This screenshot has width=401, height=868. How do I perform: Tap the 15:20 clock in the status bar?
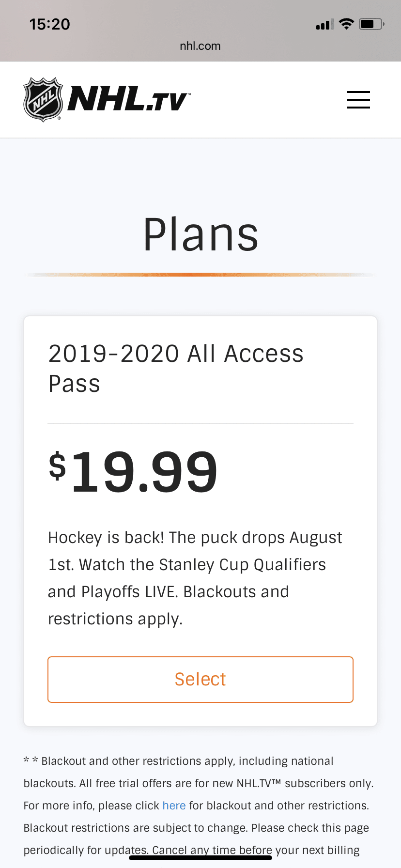click(49, 24)
